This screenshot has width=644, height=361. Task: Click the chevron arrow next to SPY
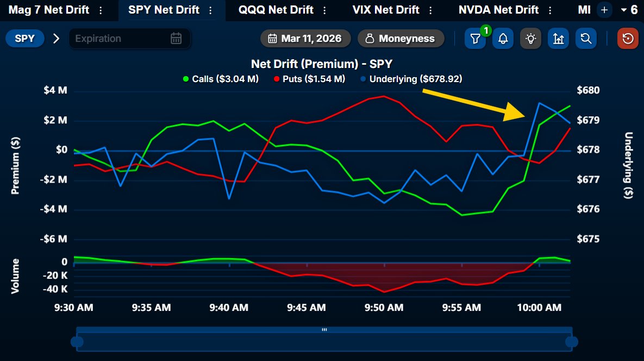click(x=57, y=39)
